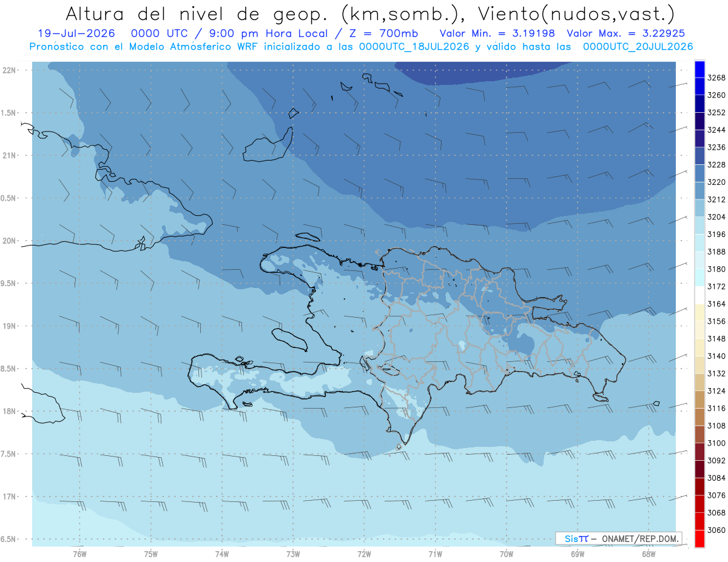Image resolution: width=728 pixels, height=562 pixels.
Task: Click the 6.5N latitude label
Action: pos(8,539)
